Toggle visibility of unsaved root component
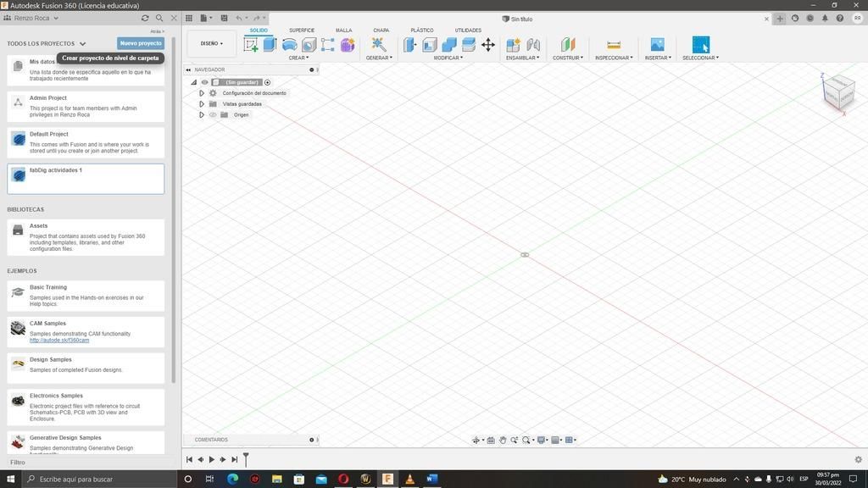 coord(205,82)
